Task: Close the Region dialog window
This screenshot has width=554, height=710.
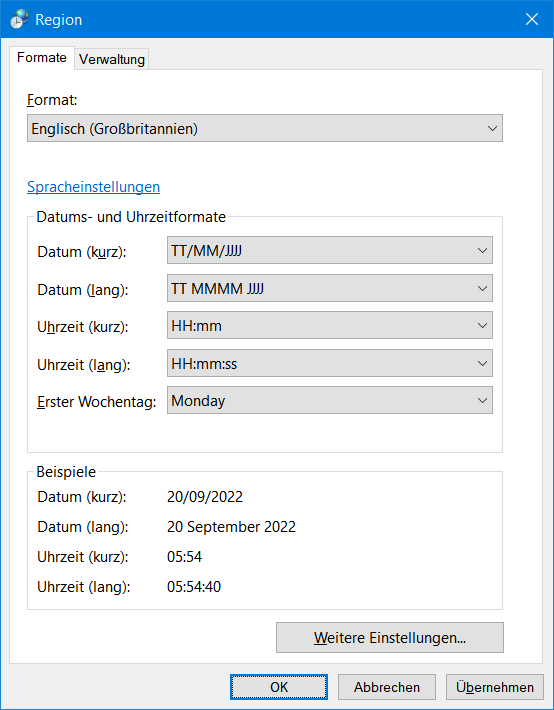Action: (531, 19)
